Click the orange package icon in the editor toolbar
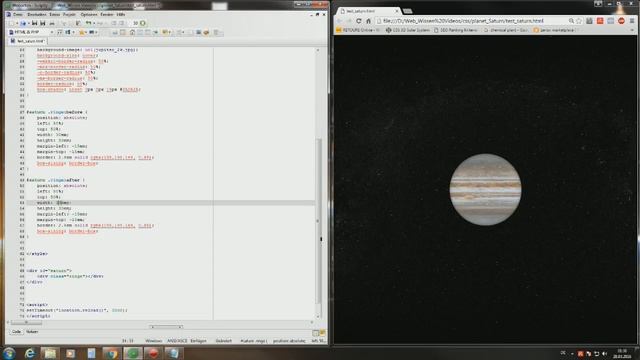Image resolution: width=640 pixels, height=360 pixels. coord(207,32)
